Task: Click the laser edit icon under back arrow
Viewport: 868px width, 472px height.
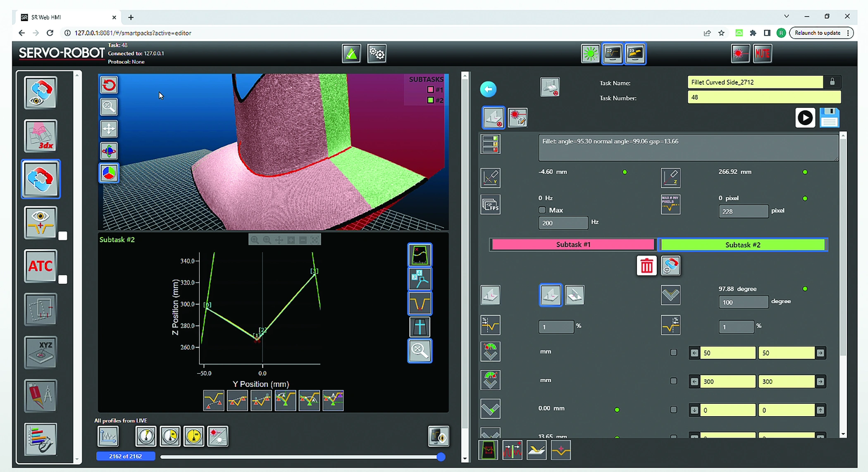Action: (517, 118)
